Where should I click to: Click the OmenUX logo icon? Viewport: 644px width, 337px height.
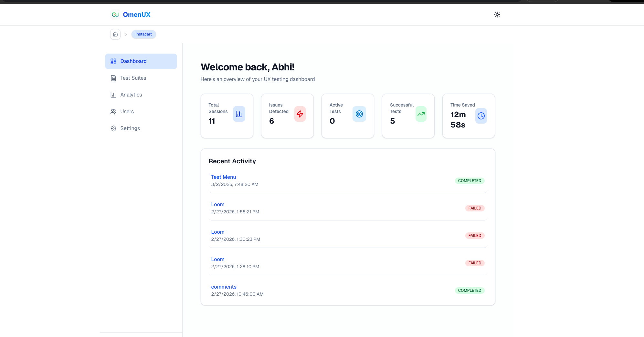(115, 14)
